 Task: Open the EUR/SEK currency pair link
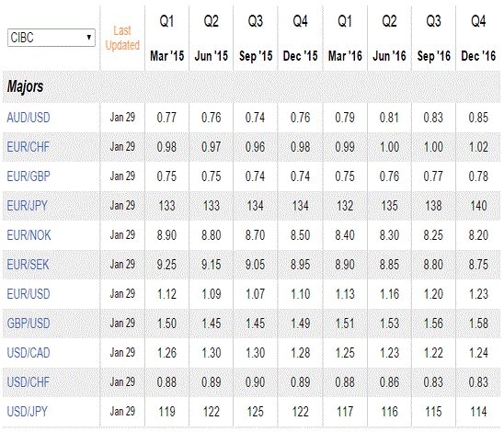(x=28, y=265)
